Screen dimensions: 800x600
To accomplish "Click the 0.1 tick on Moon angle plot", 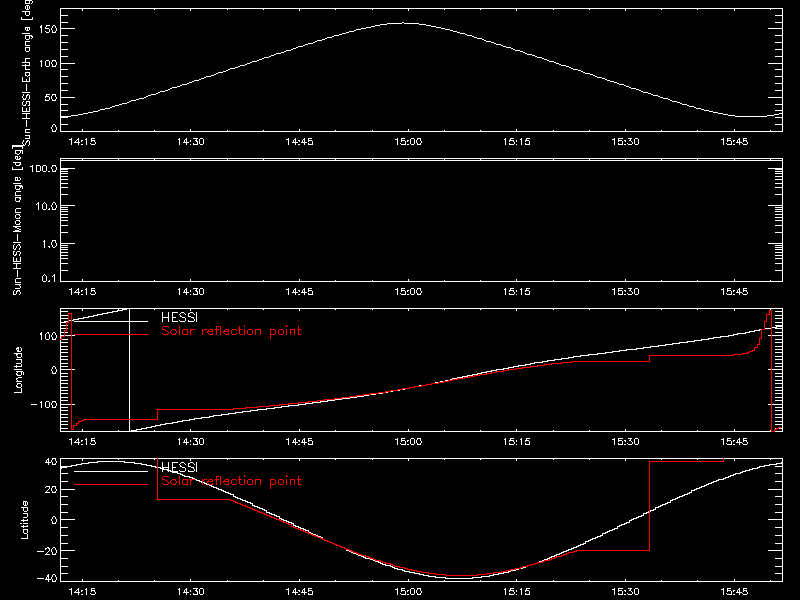I will coord(49,279).
